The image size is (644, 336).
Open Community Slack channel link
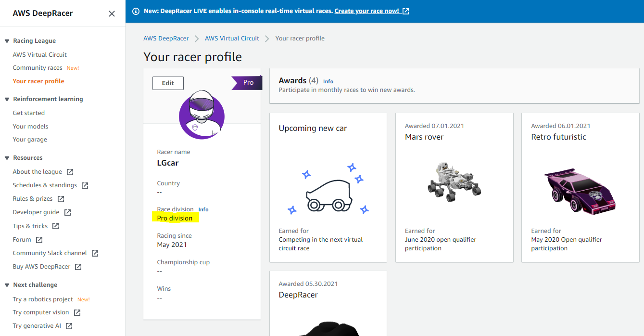pyautogui.click(x=50, y=253)
